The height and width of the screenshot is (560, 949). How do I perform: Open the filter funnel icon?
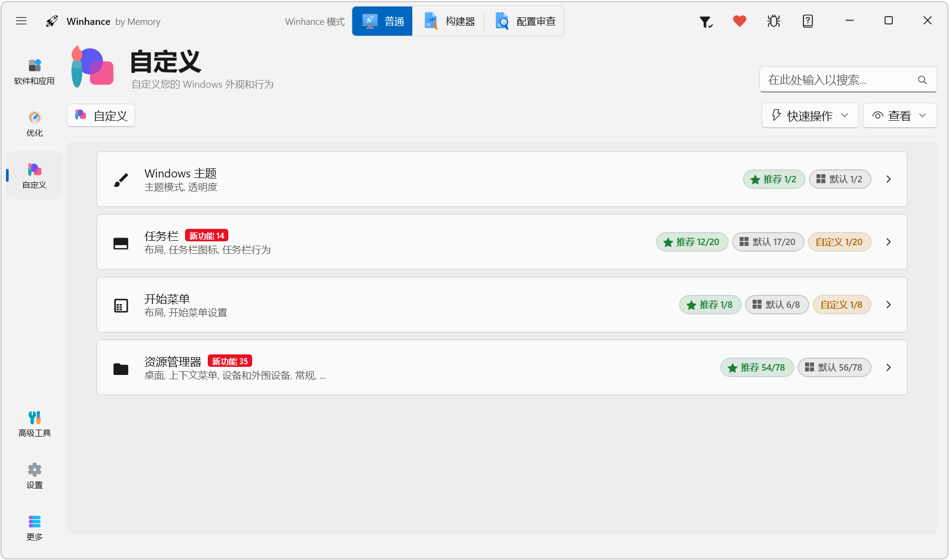coord(706,22)
